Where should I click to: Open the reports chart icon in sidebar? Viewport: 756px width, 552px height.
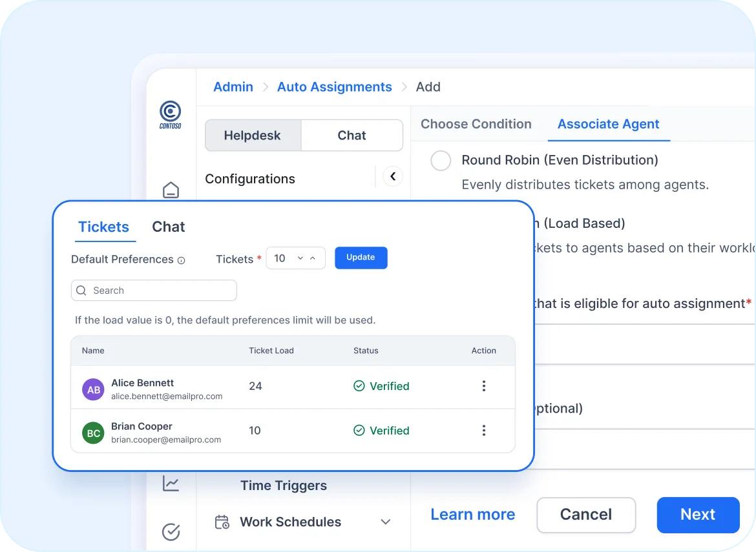tap(171, 483)
